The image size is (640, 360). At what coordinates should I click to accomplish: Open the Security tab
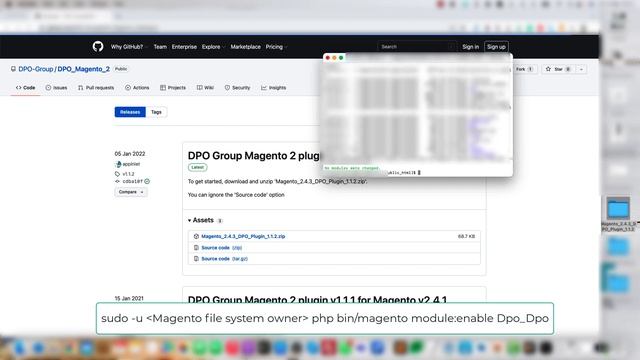tap(237, 88)
